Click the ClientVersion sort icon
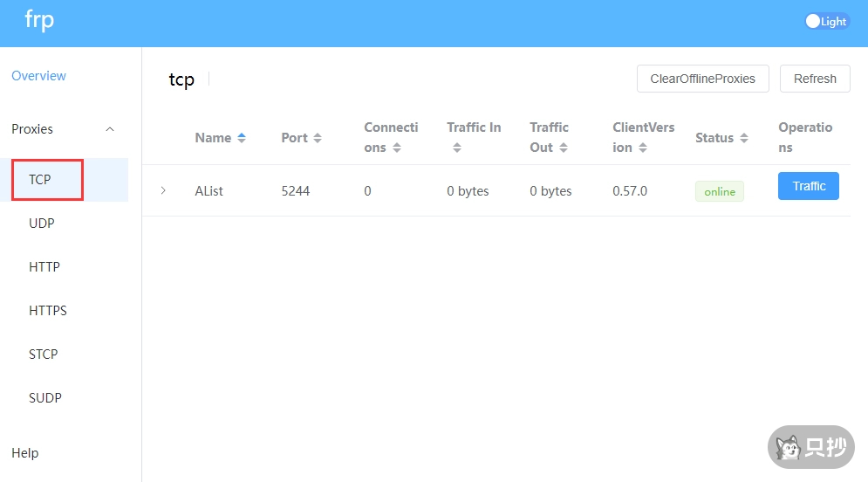The width and height of the screenshot is (868, 482). coord(643,148)
